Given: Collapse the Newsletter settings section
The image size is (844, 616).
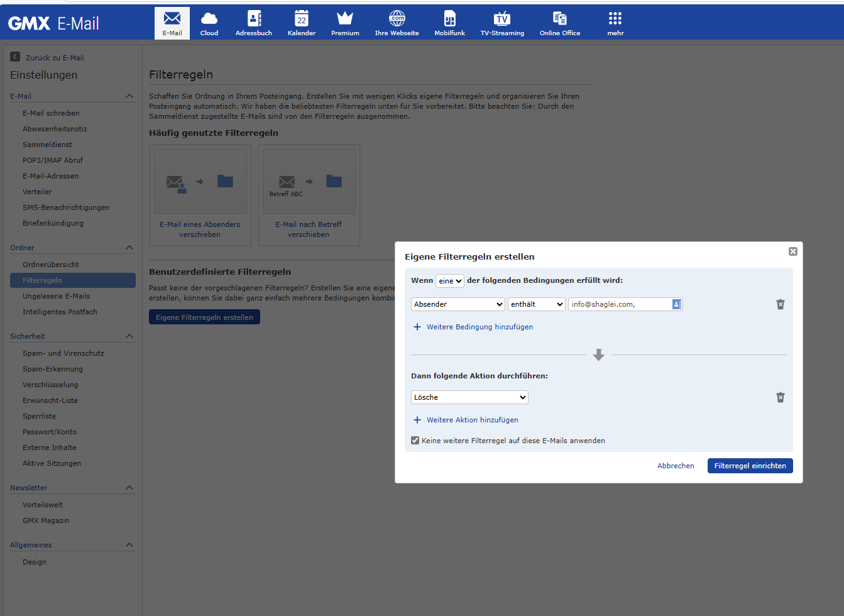Looking at the screenshot, I should point(129,488).
